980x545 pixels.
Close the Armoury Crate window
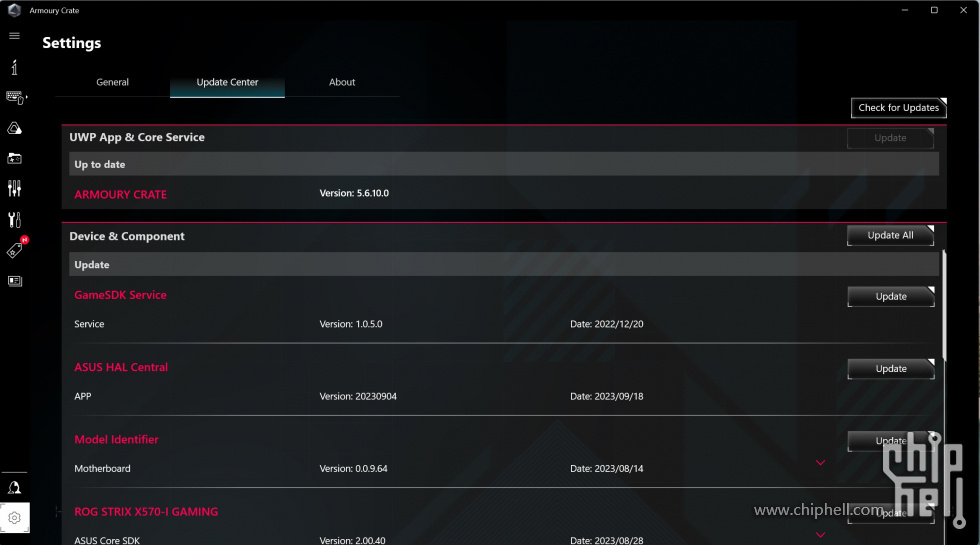(x=964, y=10)
